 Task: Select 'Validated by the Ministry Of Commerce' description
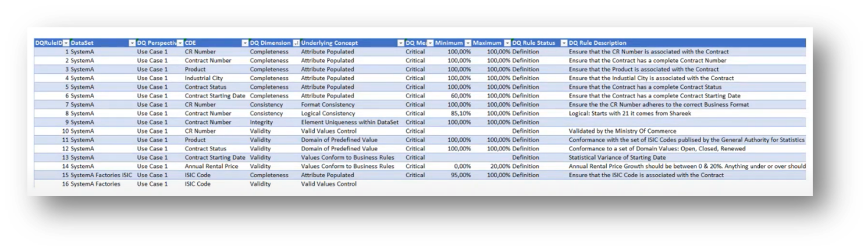pyautogui.click(x=622, y=131)
